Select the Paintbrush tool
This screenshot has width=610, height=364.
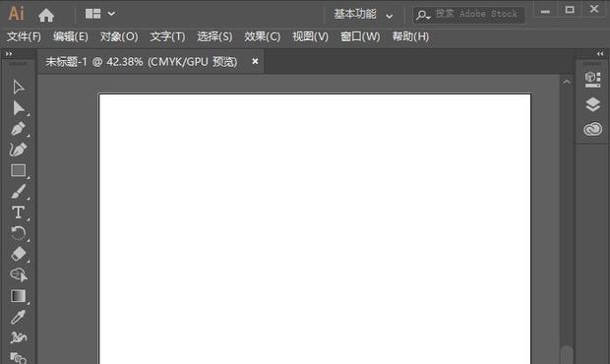click(18, 191)
